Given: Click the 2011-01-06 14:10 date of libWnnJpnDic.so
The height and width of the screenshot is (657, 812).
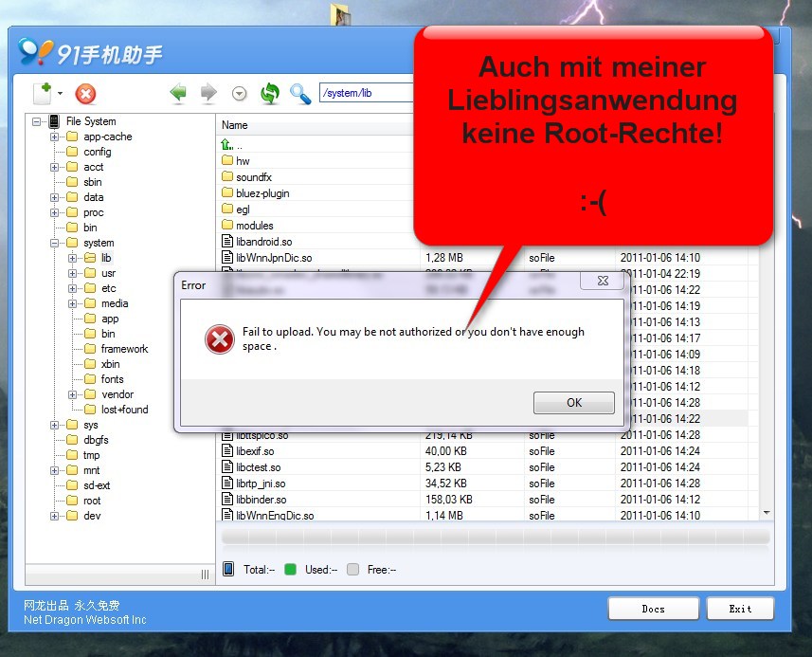Looking at the screenshot, I should 659,258.
